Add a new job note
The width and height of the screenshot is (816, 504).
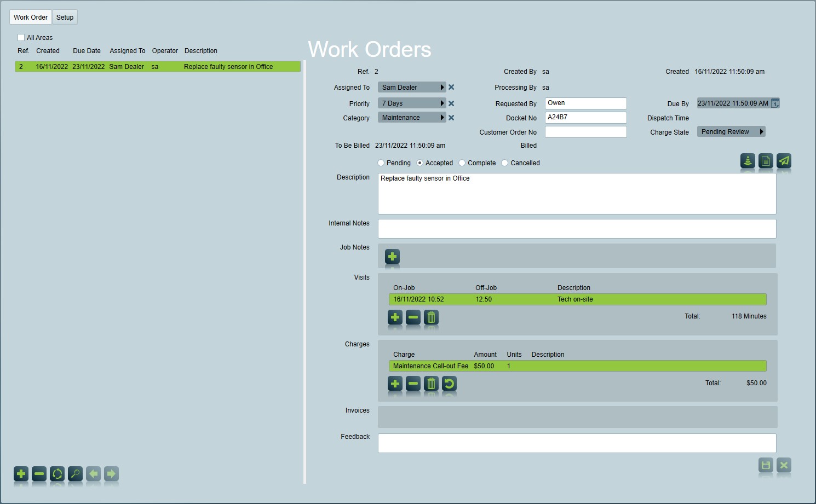pos(392,257)
